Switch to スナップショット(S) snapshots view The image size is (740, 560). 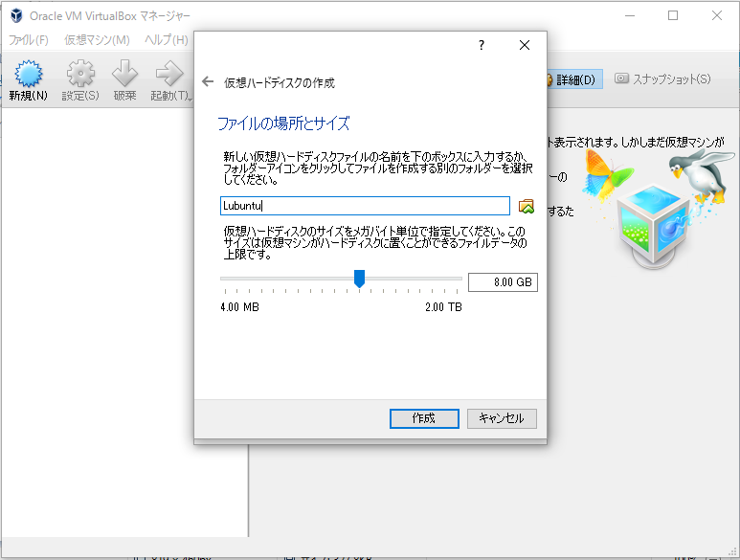point(662,78)
